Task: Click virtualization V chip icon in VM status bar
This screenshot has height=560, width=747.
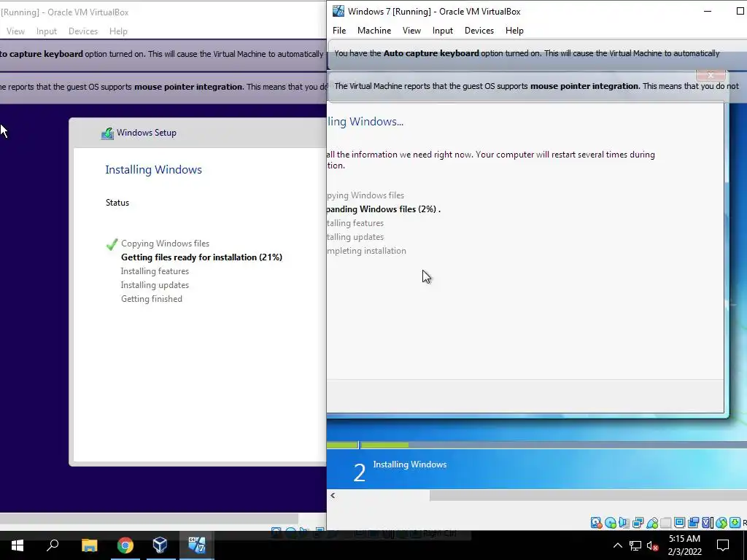Action: coord(707,523)
